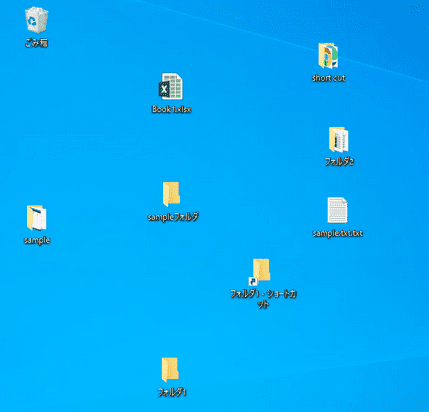
Task: Click the sampleフォルダ name label
Action: point(173,217)
